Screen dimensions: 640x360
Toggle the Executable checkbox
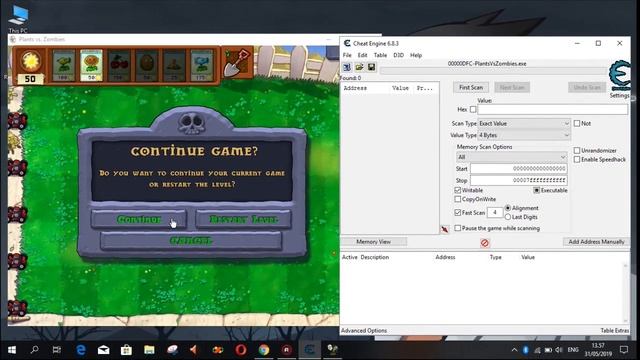point(536,190)
